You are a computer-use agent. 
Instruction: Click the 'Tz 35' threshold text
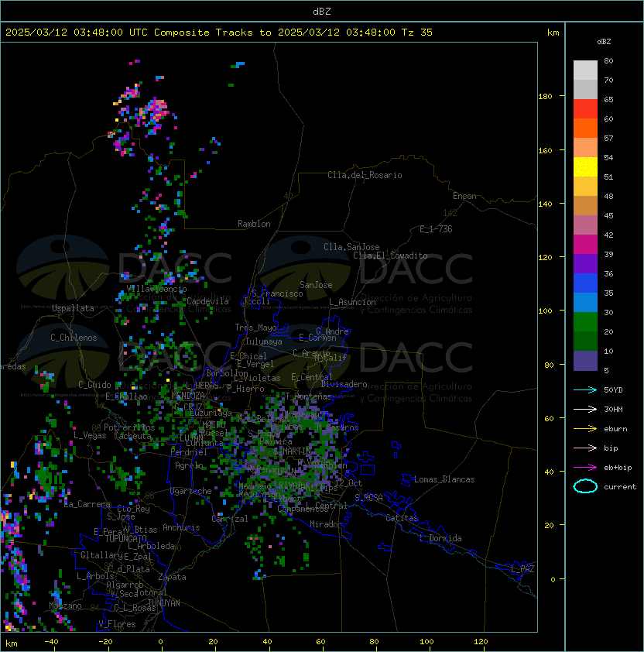pos(417,33)
